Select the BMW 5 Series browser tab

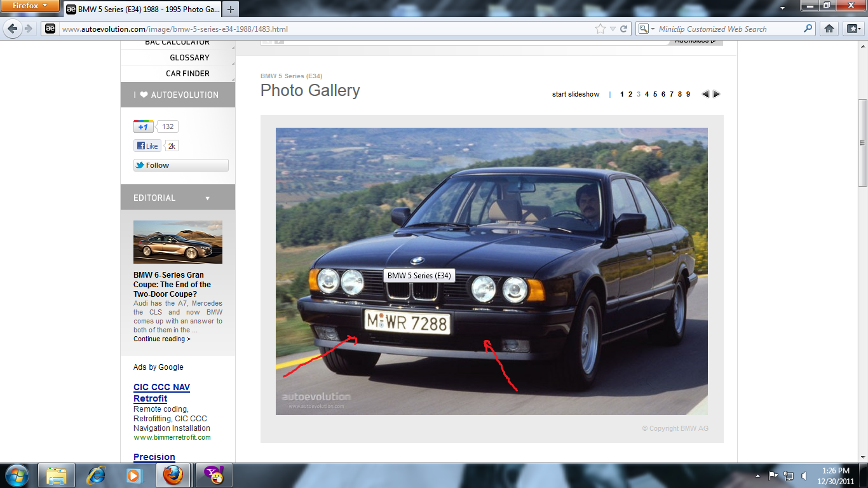(143, 10)
